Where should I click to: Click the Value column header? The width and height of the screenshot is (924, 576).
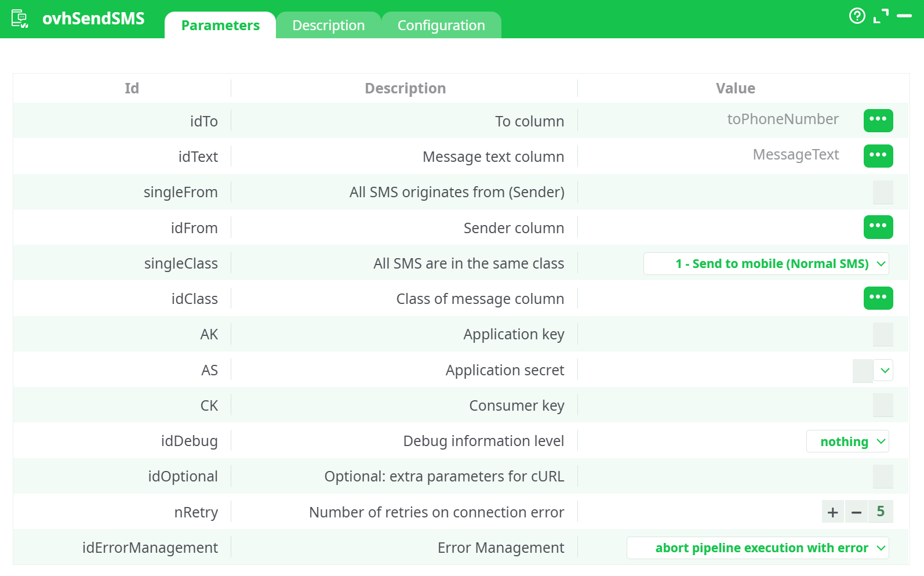(735, 88)
